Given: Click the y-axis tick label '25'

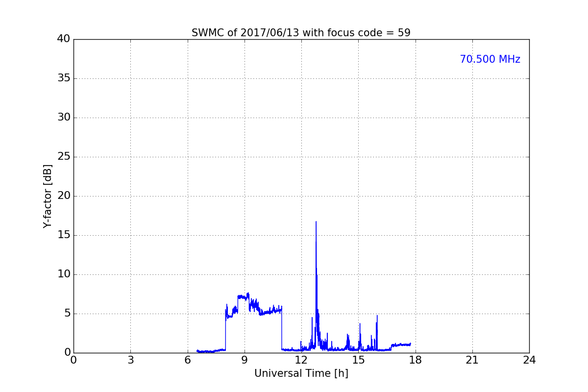Looking at the screenshot, I should pyautogui.click(x=64, y=157).
